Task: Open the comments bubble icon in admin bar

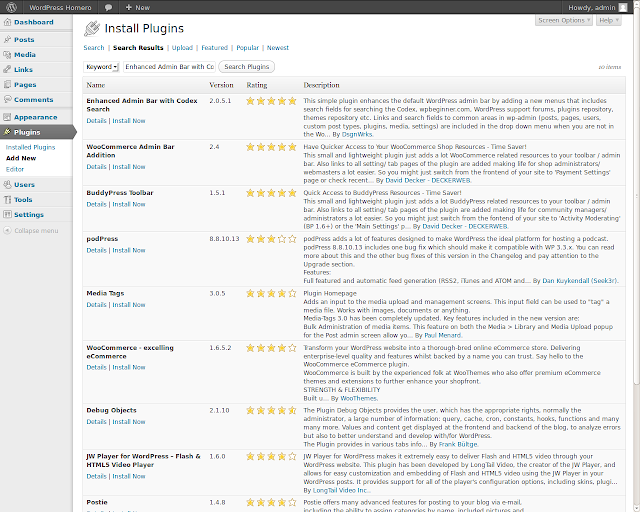Action: [x=108, y=7]
